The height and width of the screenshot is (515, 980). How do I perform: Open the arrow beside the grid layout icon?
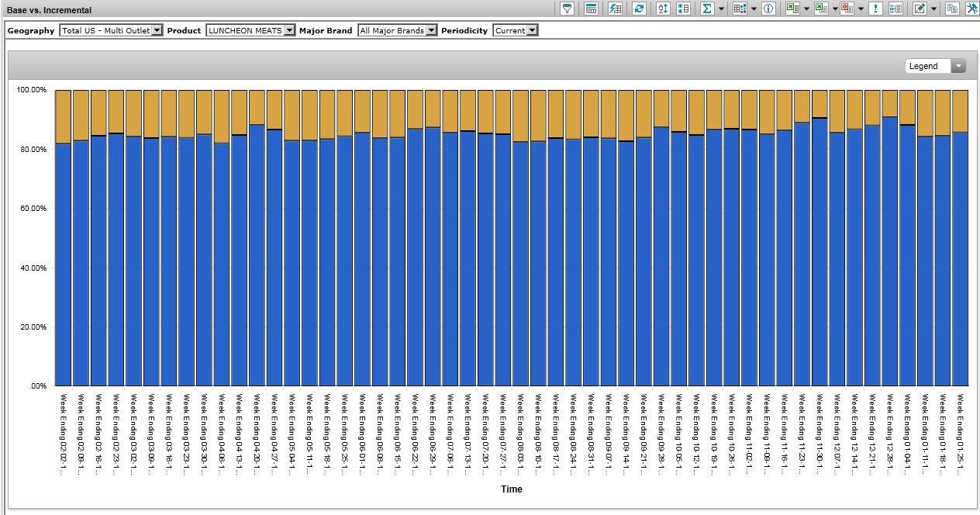(x=754, y=9)
